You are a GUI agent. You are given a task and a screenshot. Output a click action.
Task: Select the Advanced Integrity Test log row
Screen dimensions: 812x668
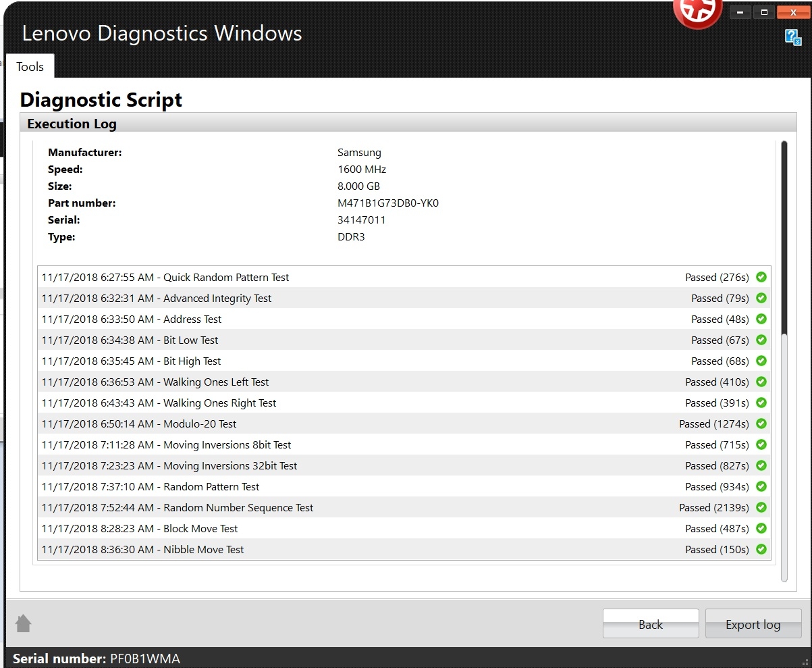click(404, 298)
